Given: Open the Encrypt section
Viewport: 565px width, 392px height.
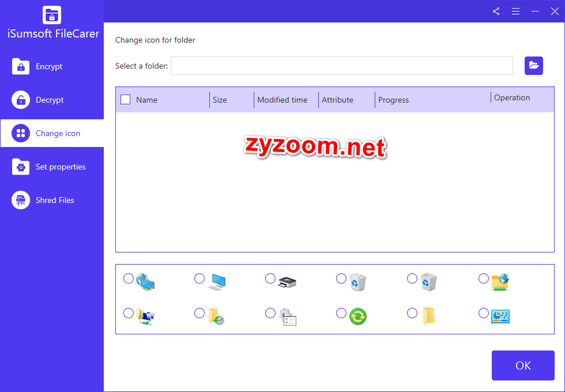Looking at the screenshot, I should (52, 66).
